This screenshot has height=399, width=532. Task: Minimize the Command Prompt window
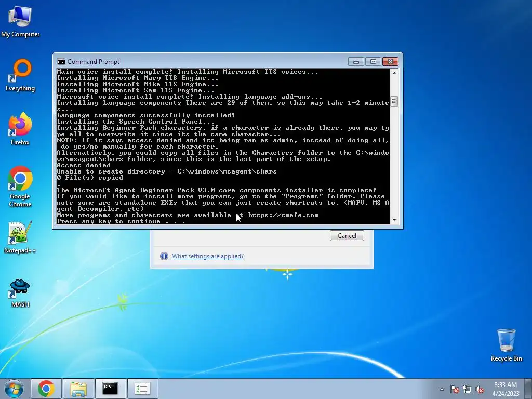click(356, 62)
